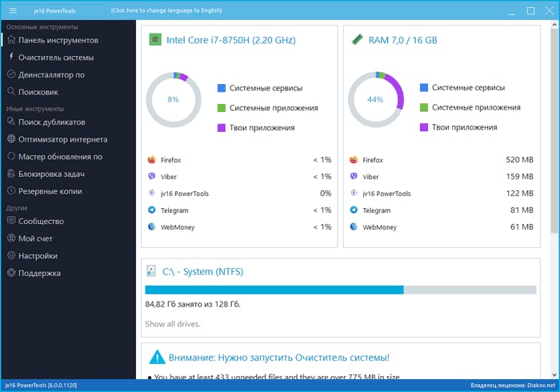The height and width of the screenshot is (392, 560).
Task: Click the magnifier icon for Поисковик
Action: (x=11, y=91)
